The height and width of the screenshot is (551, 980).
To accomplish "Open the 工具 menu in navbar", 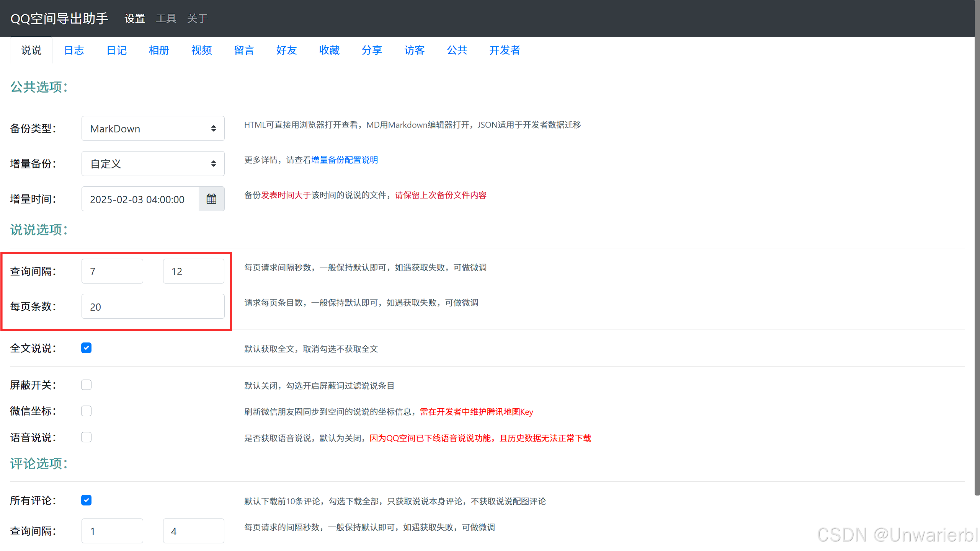I will coord(166,18).
